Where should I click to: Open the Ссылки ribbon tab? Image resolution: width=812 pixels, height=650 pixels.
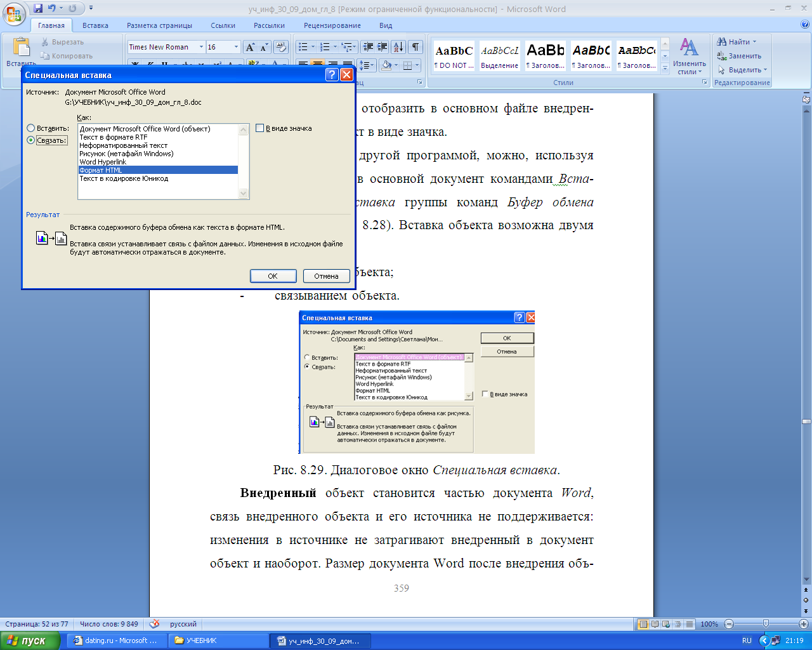click(223, 25)
